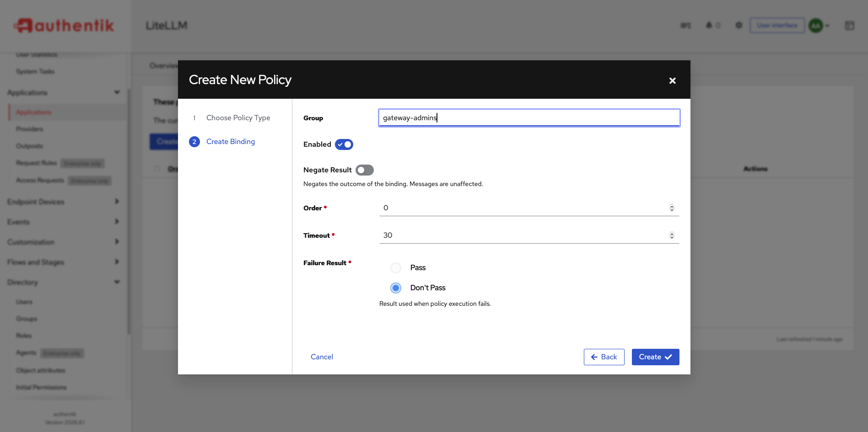
Task: Select the Create Binding step
Action: click(231, 142)
